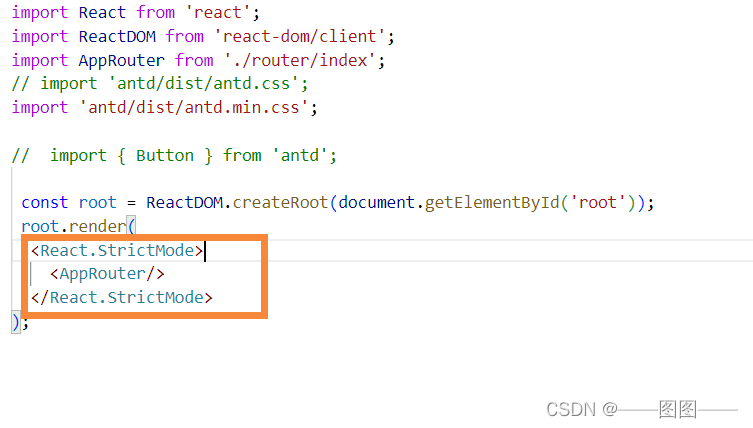Screen dimensions: 753x428
Task: Click the createRoot method call
Action: coord(280,203)
